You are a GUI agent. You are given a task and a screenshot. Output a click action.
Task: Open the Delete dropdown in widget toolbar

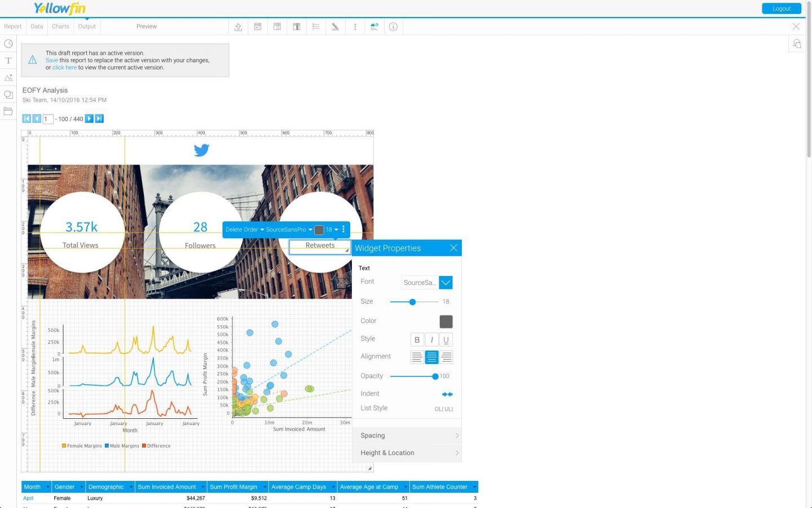click(234, 229)
